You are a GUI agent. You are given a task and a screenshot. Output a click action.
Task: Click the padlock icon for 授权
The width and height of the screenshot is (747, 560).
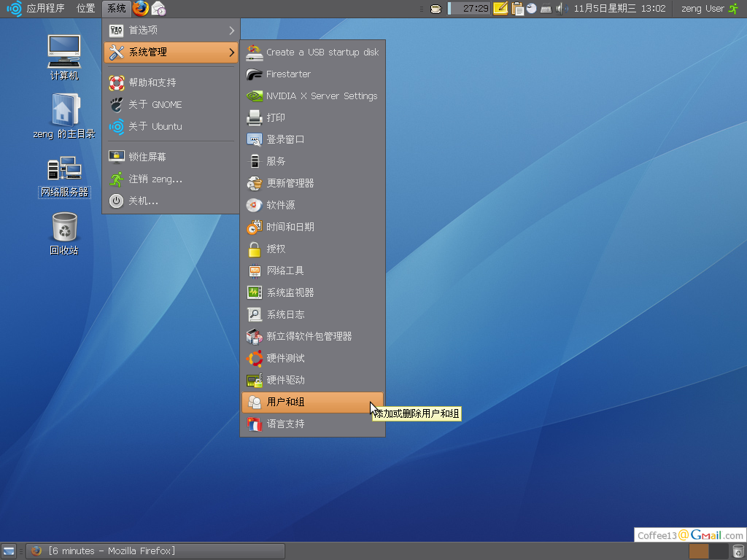click(255, 249)
